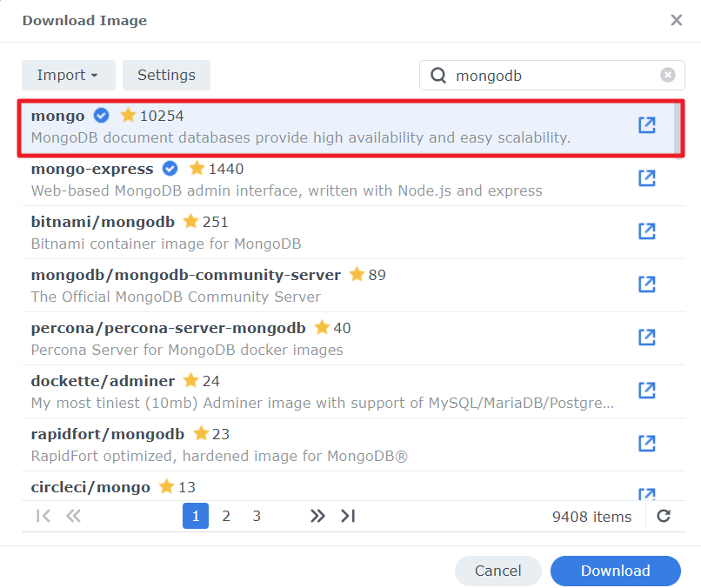The height and width of the screenshot is (588, 701).
Task: Click the star icon beside 89
Action: [357, 274]
